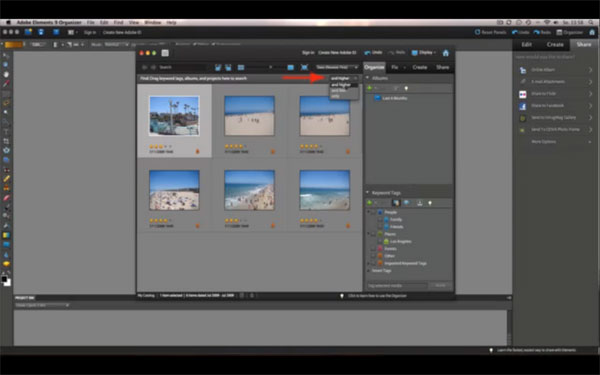Click the Undo button in the Editor top bar

click(x=520, y=32)
